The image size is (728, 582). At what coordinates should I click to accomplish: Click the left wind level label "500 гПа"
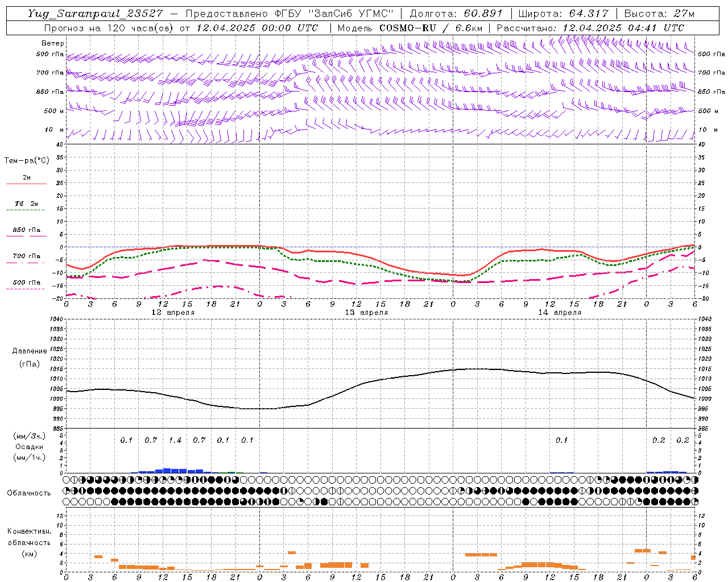[x=50, y=54]
